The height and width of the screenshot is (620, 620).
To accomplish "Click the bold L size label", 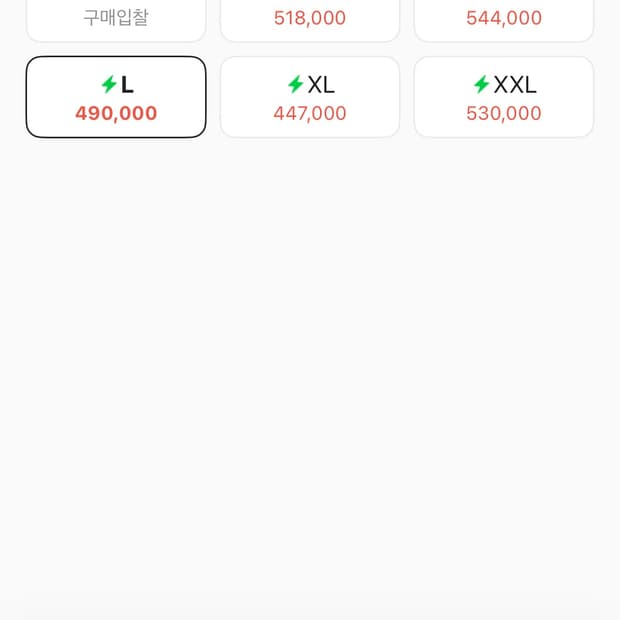I will tap(127, 85).
